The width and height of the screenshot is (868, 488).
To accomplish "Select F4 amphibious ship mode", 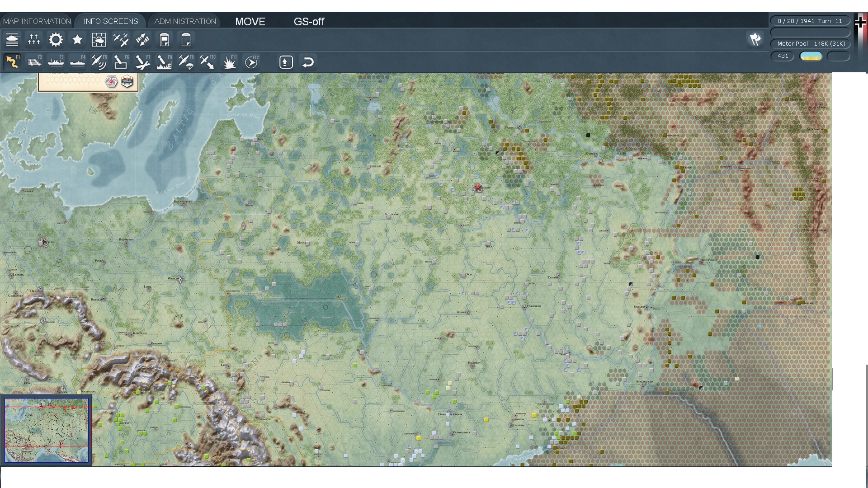I will pos(77,62).
